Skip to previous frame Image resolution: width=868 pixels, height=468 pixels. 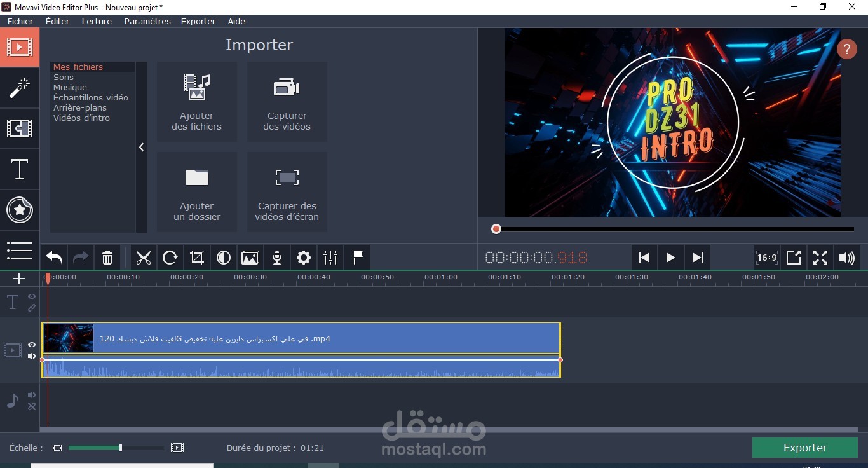tap(644, 258)
